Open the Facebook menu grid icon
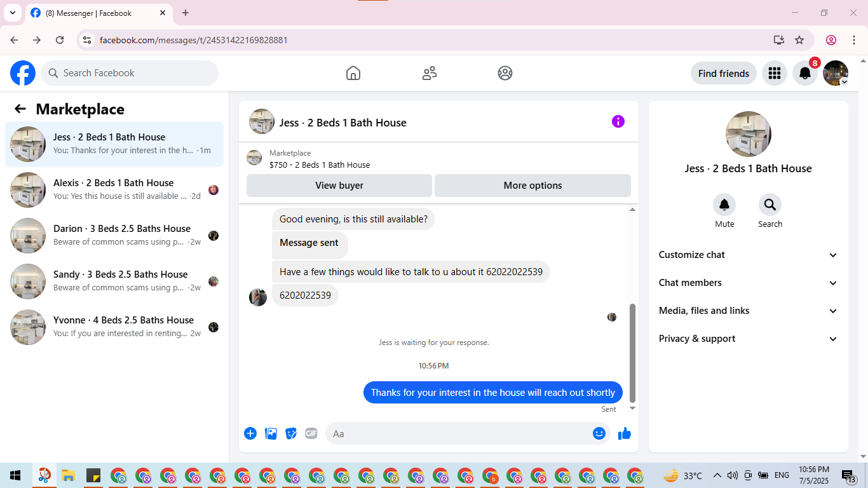 click(x=774, y=73)
